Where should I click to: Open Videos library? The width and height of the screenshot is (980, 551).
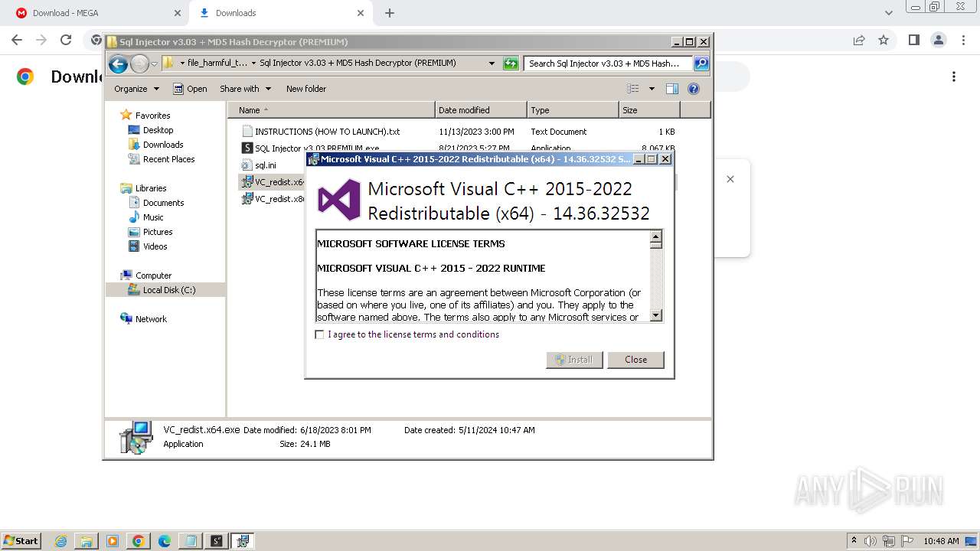[x=155, y=246]
